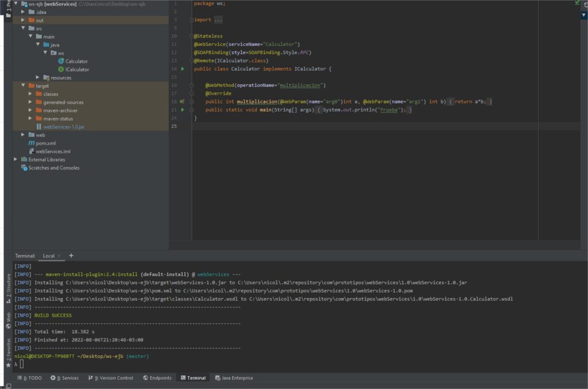
Task: Collapse the target folder
Action: 23,86
